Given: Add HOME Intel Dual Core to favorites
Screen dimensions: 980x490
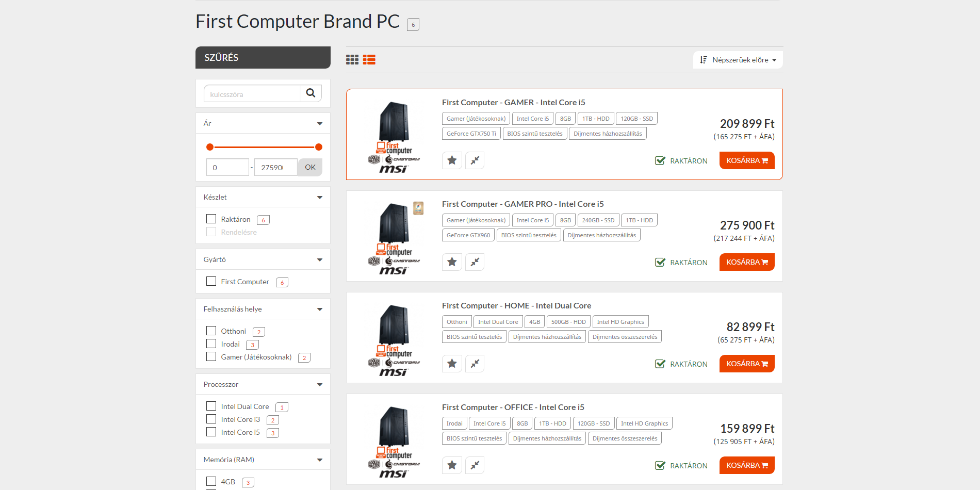Looking at the screenshot, I should click(x=452, y=364).
